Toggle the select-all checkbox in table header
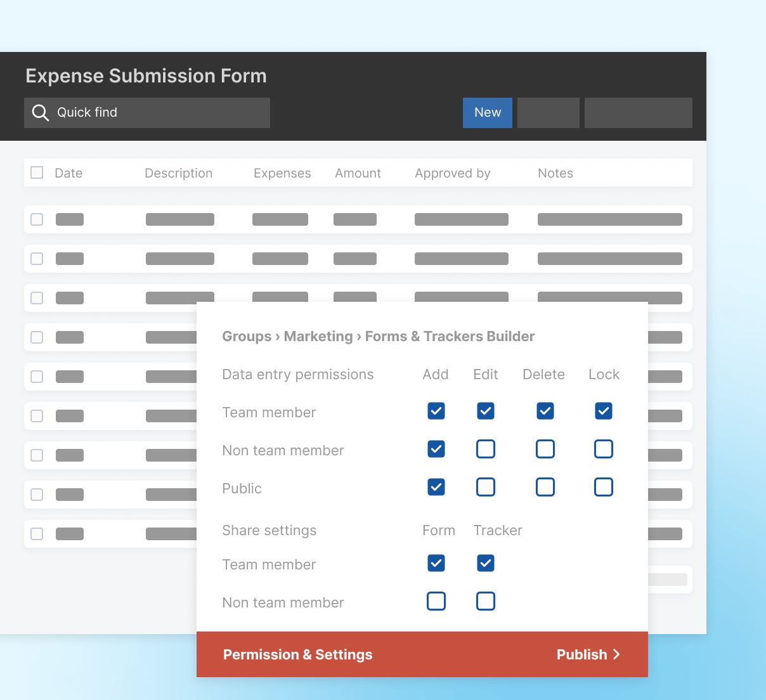 tap(36, 172)
